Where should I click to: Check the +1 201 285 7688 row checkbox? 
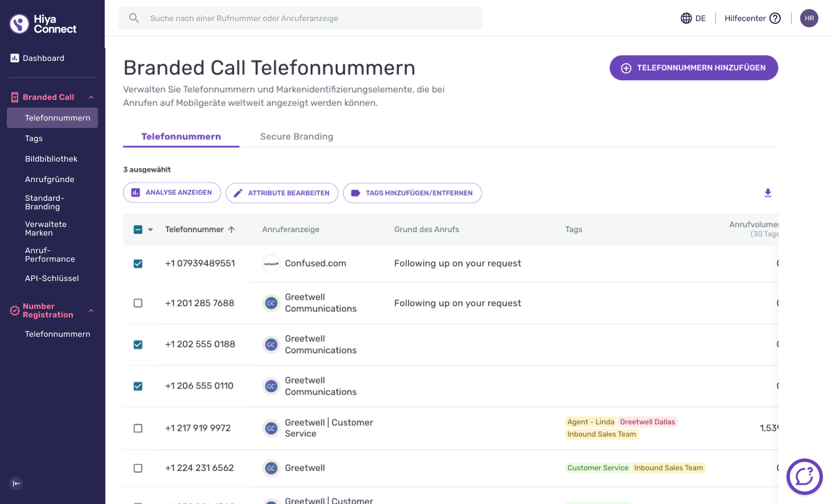click(x=138, y=303)
